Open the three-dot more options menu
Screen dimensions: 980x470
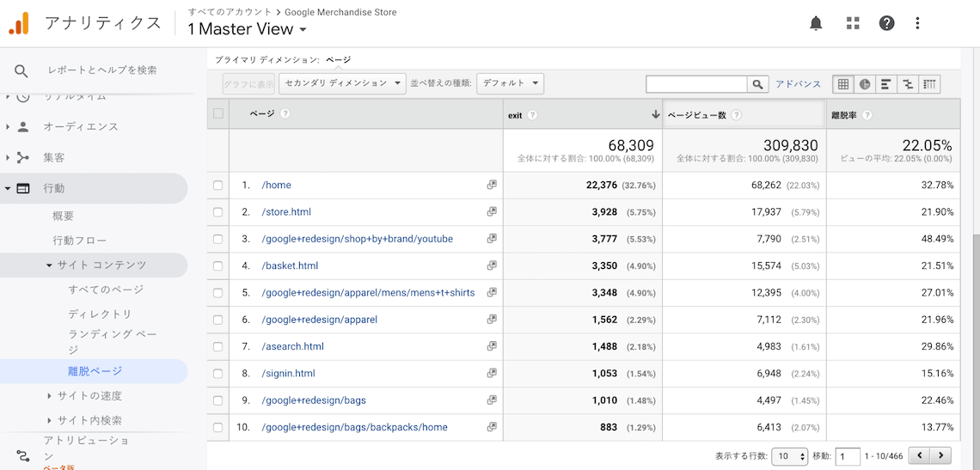click(917, 23)
